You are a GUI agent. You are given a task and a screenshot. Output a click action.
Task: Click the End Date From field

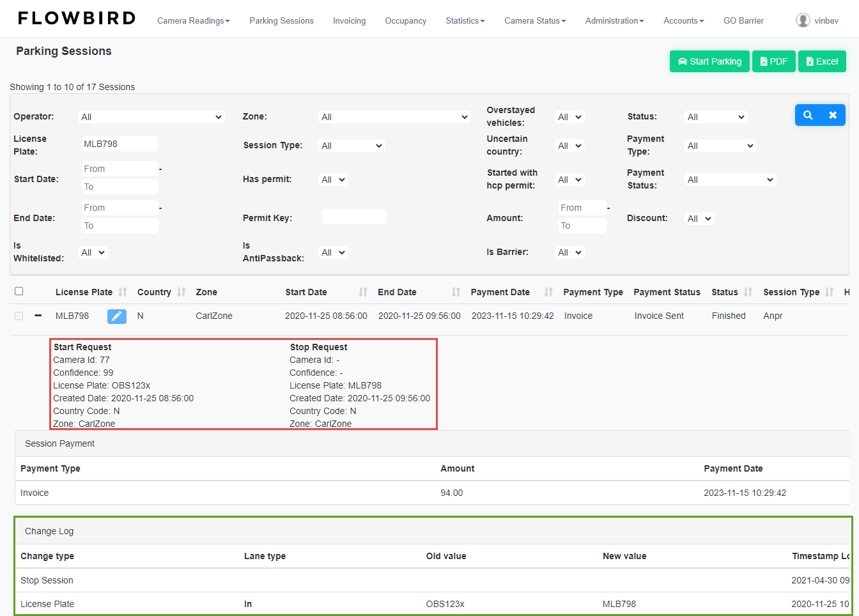click(x=120, y=208)
